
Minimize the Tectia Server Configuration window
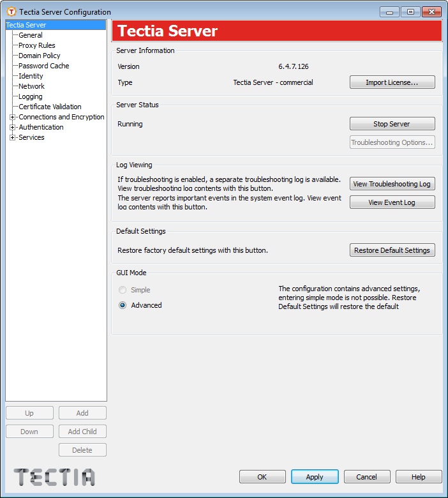[x=389, y=12]
